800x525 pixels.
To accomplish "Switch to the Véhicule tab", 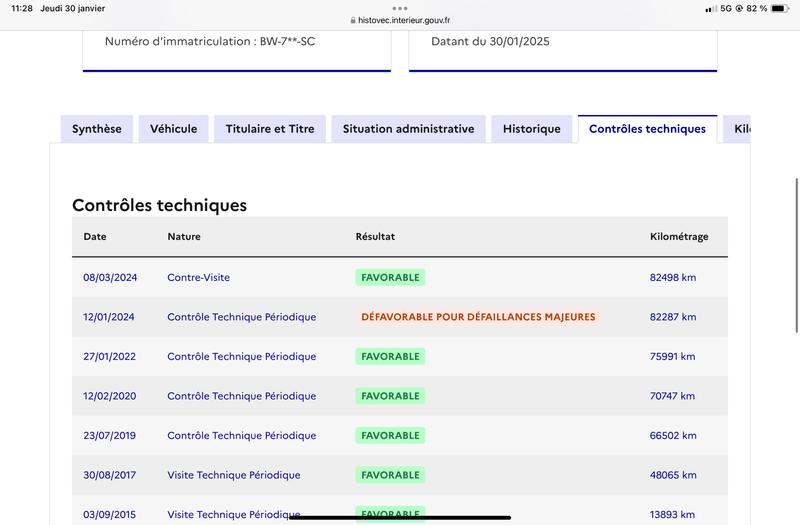I will [x=173, y=129].
